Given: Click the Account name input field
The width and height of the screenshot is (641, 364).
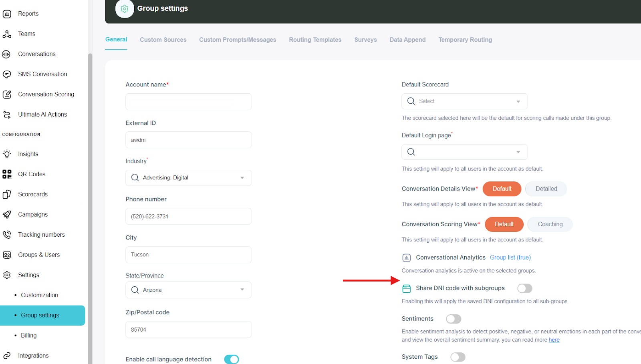Looking at the screenshot, I should (x=188, y=102).
